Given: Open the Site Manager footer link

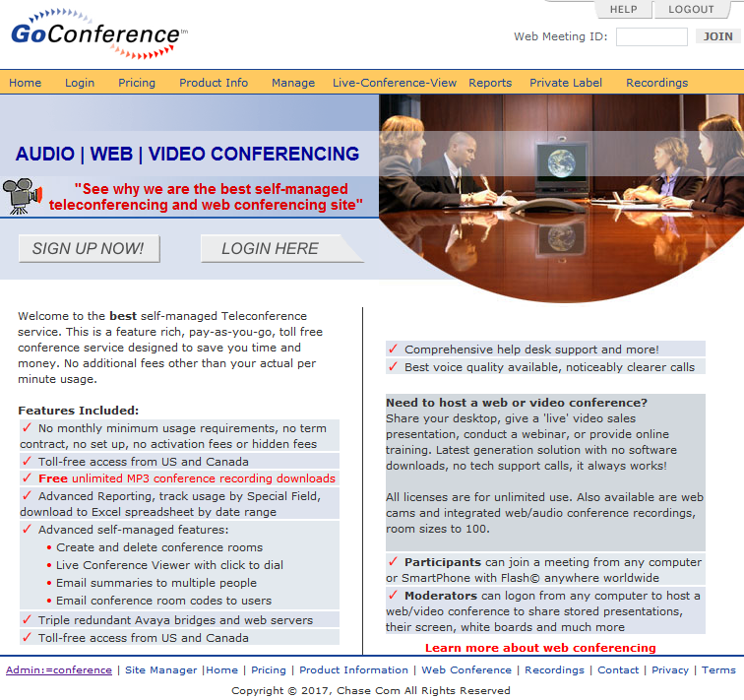Looking at the screenshot, I should pyautogui.click(x=160, y=670).
